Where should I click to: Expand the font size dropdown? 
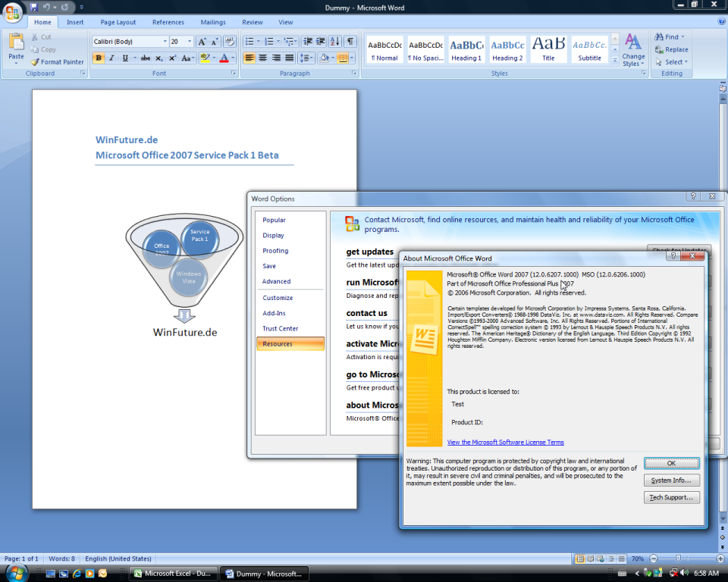click(190, 42)
